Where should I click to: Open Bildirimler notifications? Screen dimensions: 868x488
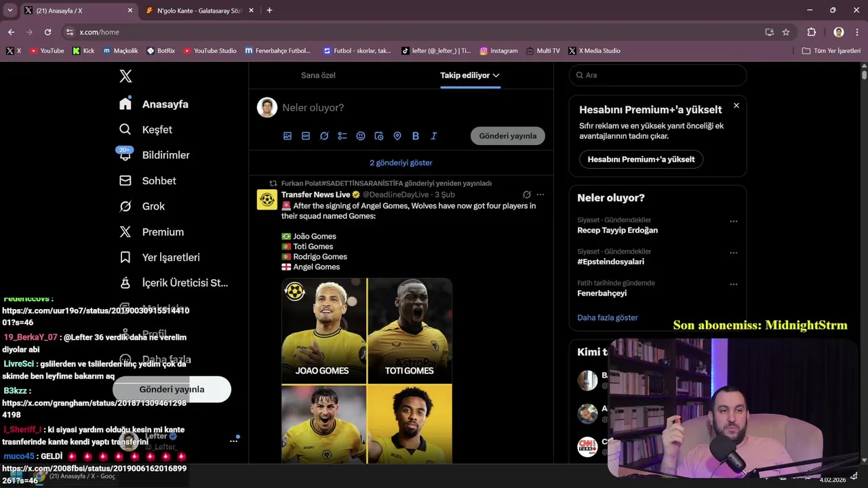tap(154, 155)
